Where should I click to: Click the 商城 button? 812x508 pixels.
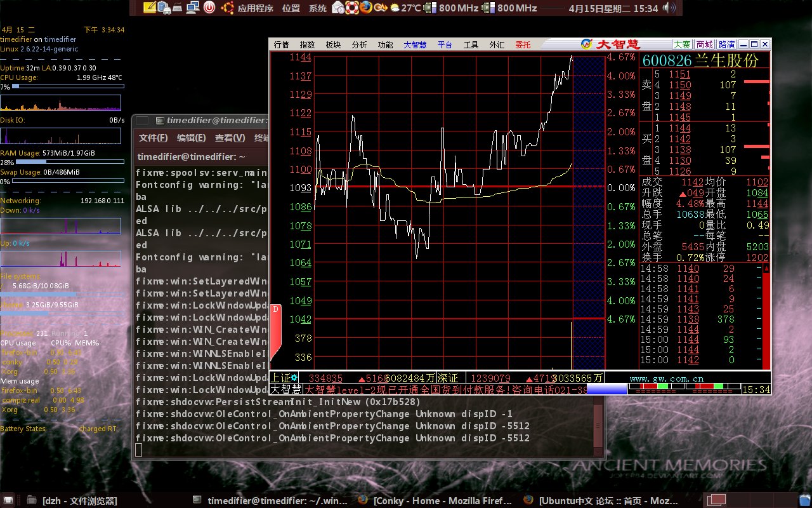pos(704,44)
